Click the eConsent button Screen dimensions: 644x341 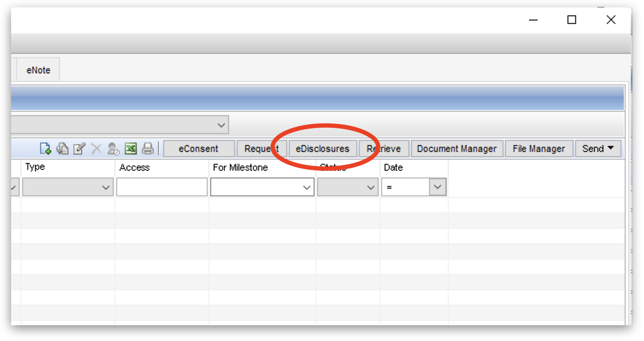click(x=198, y=149)
